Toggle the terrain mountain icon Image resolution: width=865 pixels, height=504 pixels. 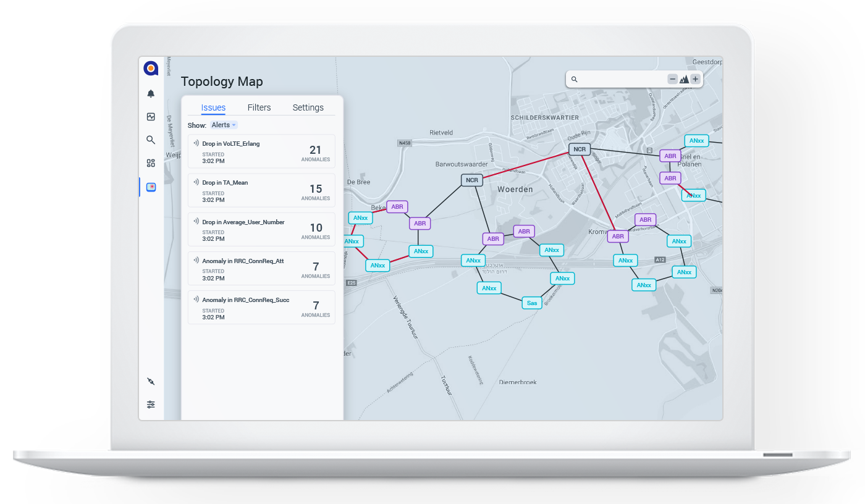tap(684, 79)
